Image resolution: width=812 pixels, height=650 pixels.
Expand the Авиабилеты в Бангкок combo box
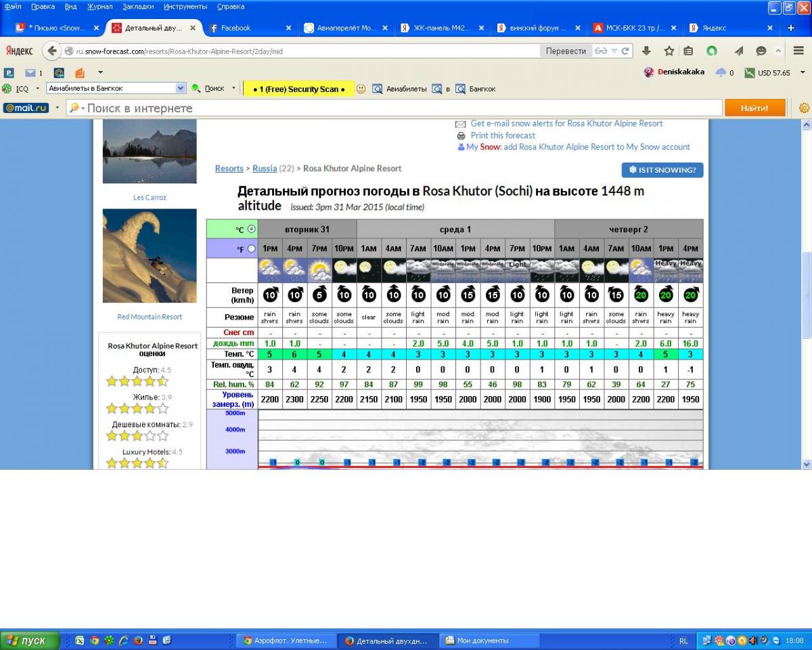[181, 88]
